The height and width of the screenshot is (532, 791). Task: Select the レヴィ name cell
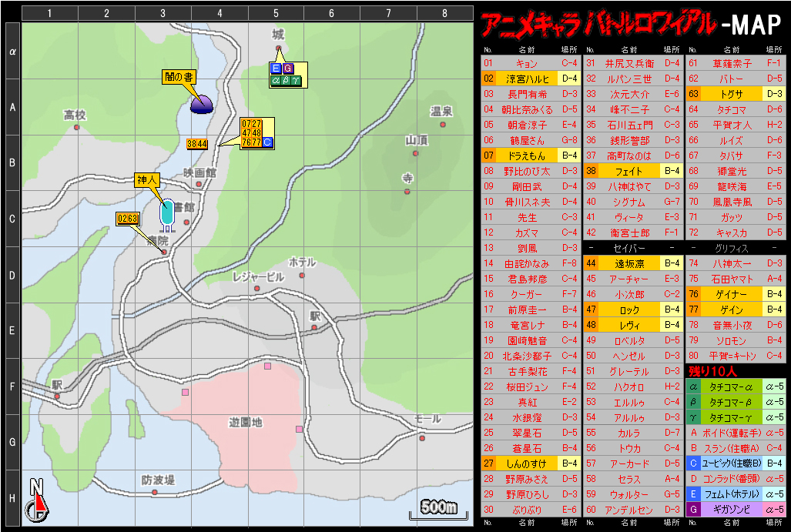pyautogui.click(x=629, y=325)
